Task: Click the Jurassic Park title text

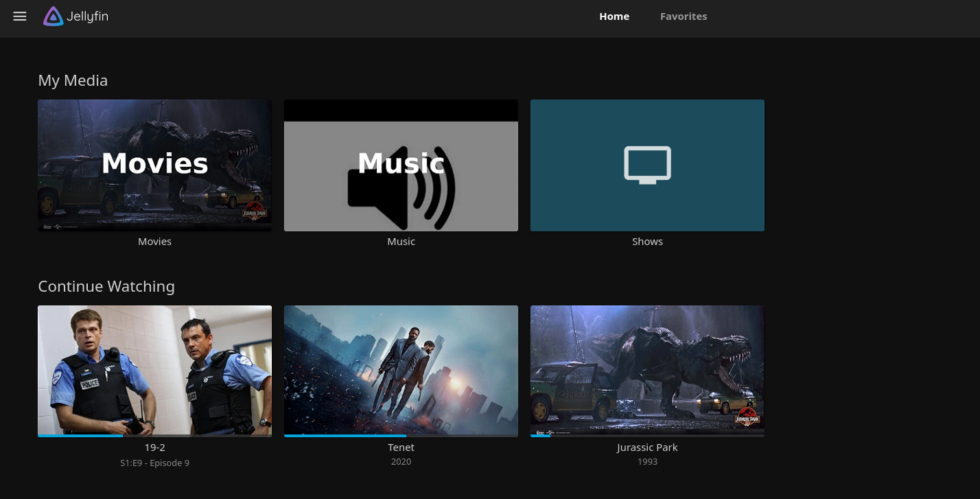Action: click(x=647, y=447)
